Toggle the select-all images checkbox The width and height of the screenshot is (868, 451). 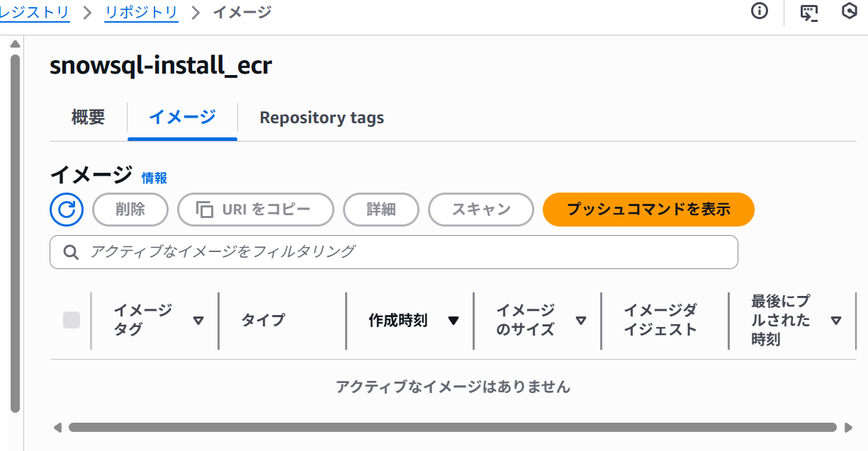[72, 320]
